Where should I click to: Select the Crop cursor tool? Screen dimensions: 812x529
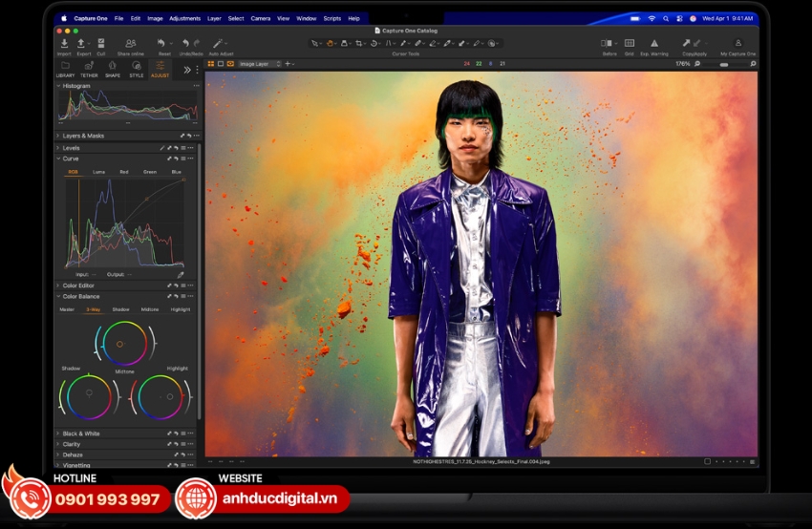pos(358,44)
